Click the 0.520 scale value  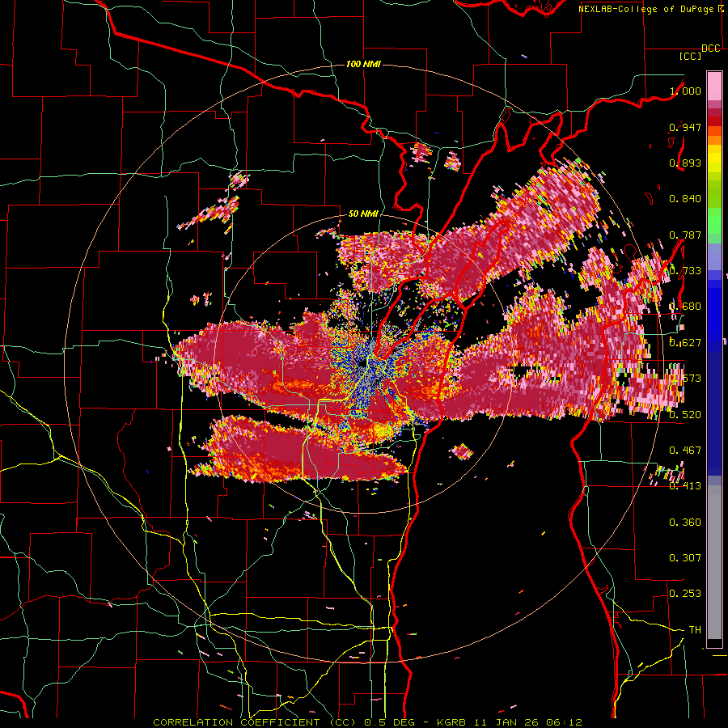pos(685,415)
